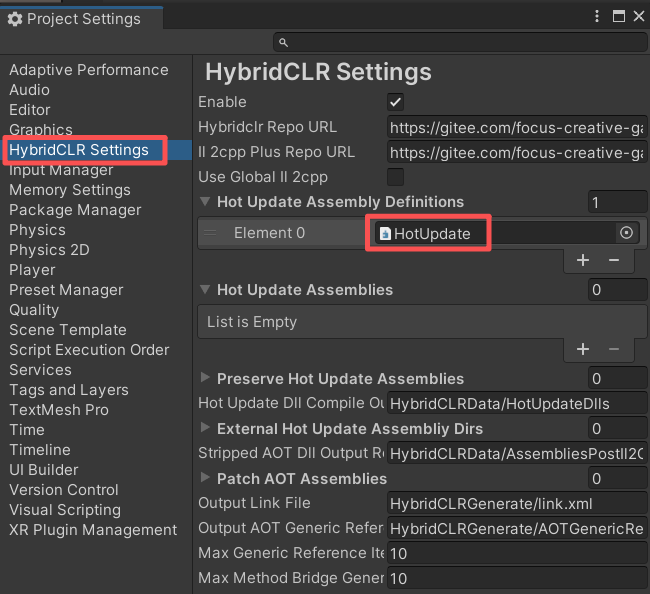Open the window's three-dot options menu
This screenshot has height=594, width=650.
(x=597, y=16)
